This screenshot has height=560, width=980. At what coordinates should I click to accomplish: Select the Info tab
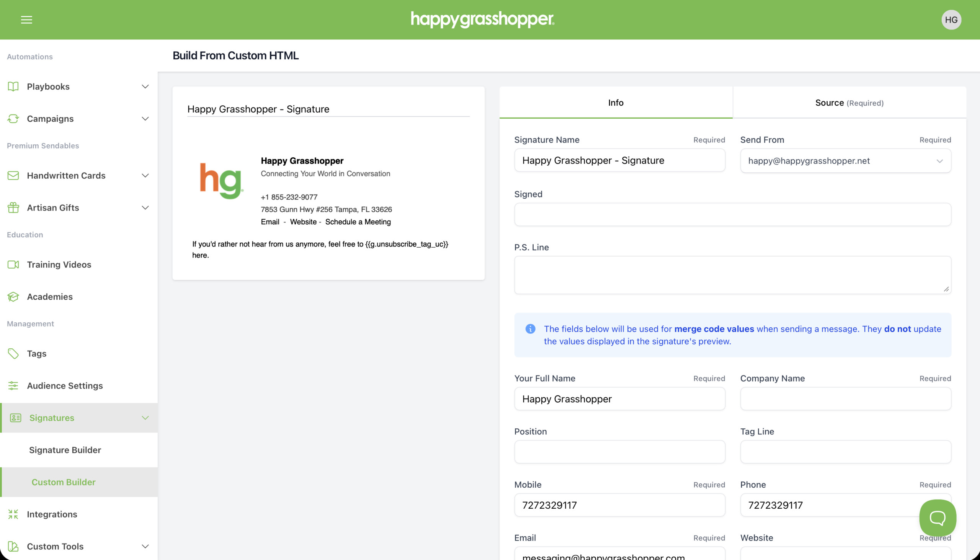pyautogui.click(x=616, y=103)
